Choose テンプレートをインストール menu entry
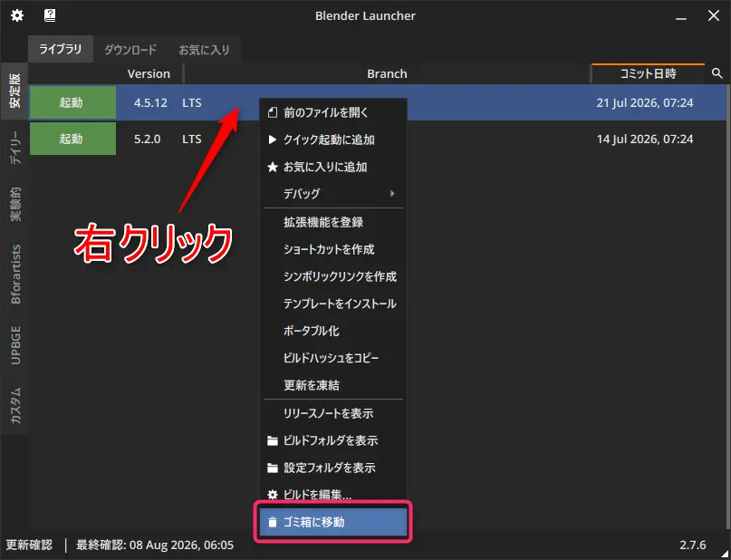 click(333, 304)
